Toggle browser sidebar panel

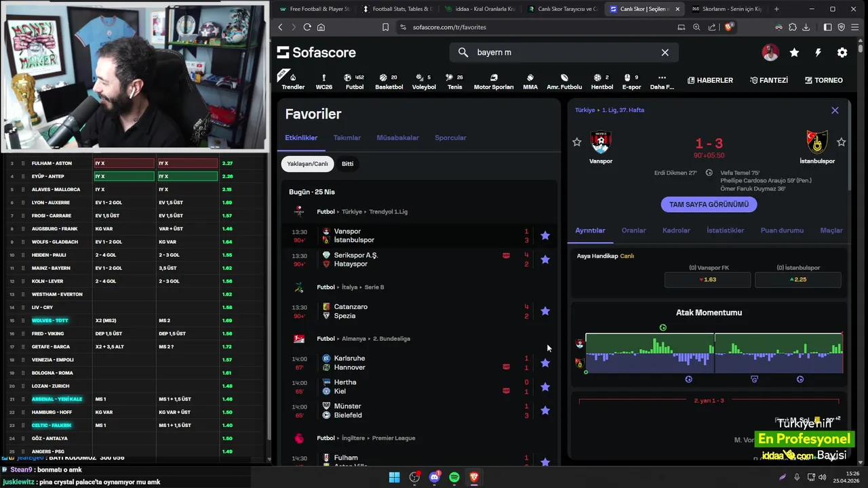pyautogui.click(x=827, y=27)
